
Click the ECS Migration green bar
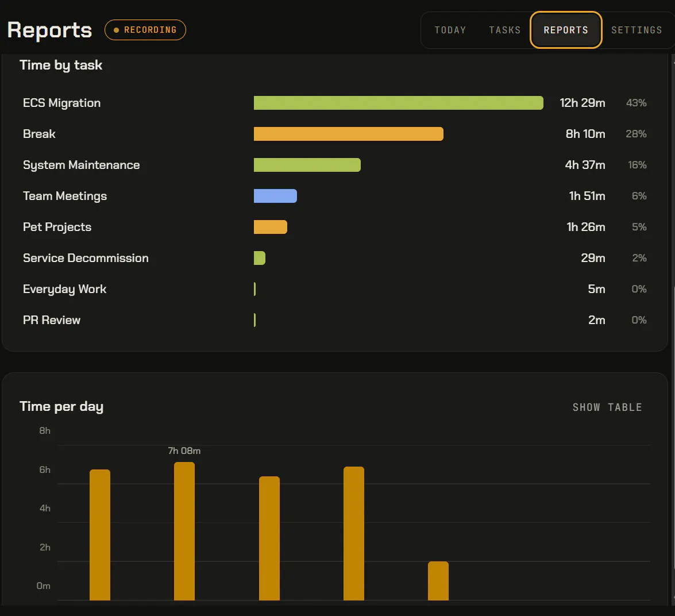coord(398,103)
